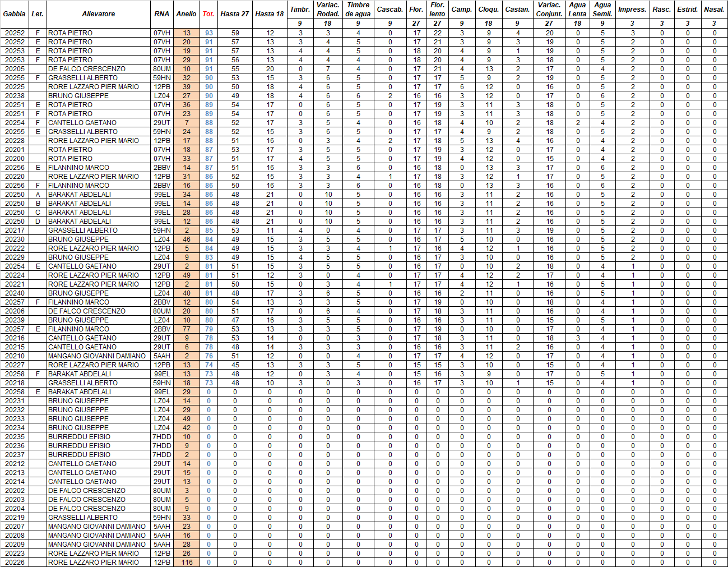The height and width of the screenshot is (567, 728).
Task: Select Hasta 18 value 20 in row 20205
Action: click(270, 69)
